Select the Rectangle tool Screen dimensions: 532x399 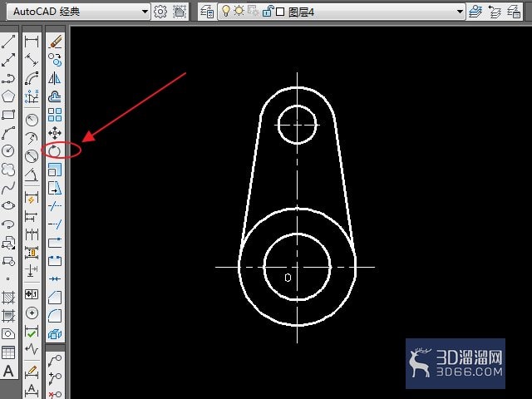(8, 115)
